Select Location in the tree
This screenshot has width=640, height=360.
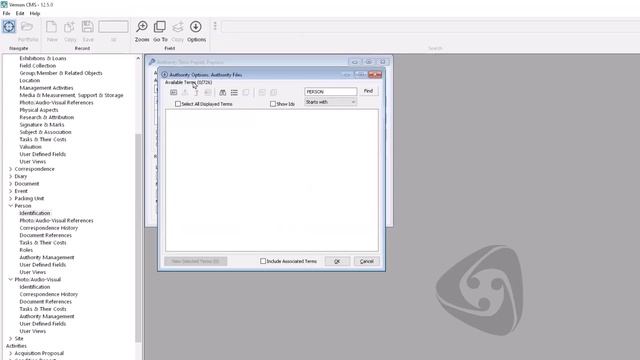click(x=29, y=80)
